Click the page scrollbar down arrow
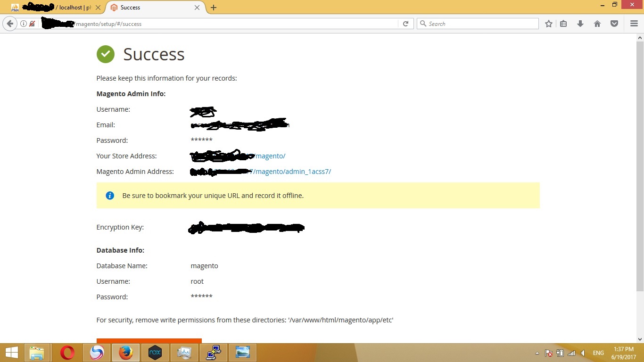Image resolution: width=644 pixels, height=362 pixels. (x=640, y=339)
